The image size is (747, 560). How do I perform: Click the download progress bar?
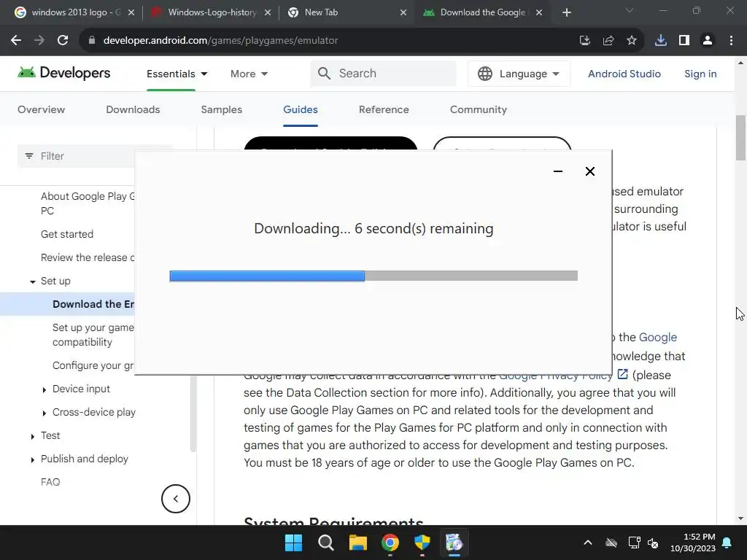tap(373, 276)
